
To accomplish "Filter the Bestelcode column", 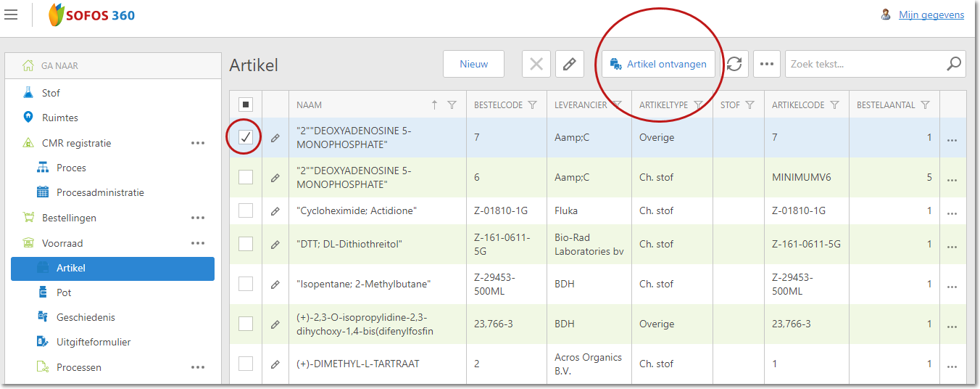I will click(x=533, y=105).
